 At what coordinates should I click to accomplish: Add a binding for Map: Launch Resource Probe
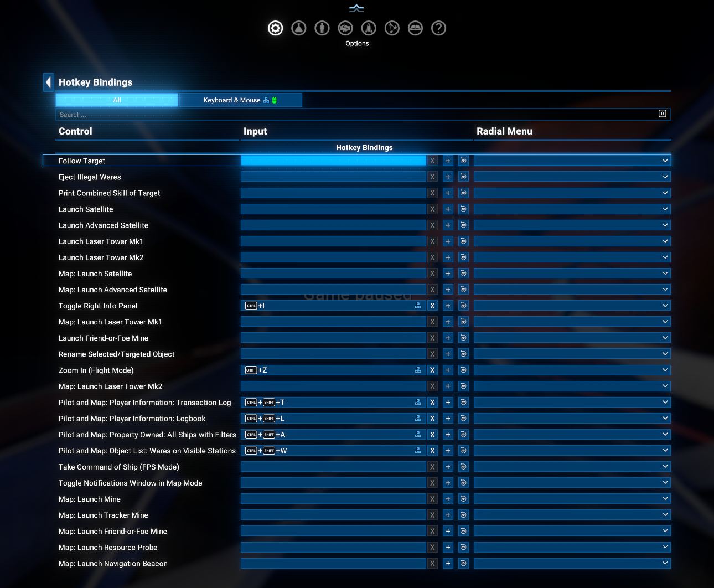(448, 547)
